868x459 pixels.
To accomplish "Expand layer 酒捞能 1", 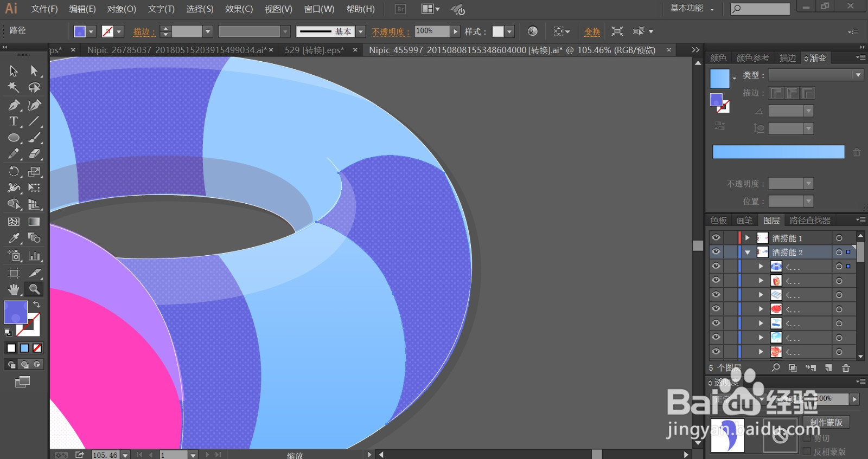I will (748, 238).
